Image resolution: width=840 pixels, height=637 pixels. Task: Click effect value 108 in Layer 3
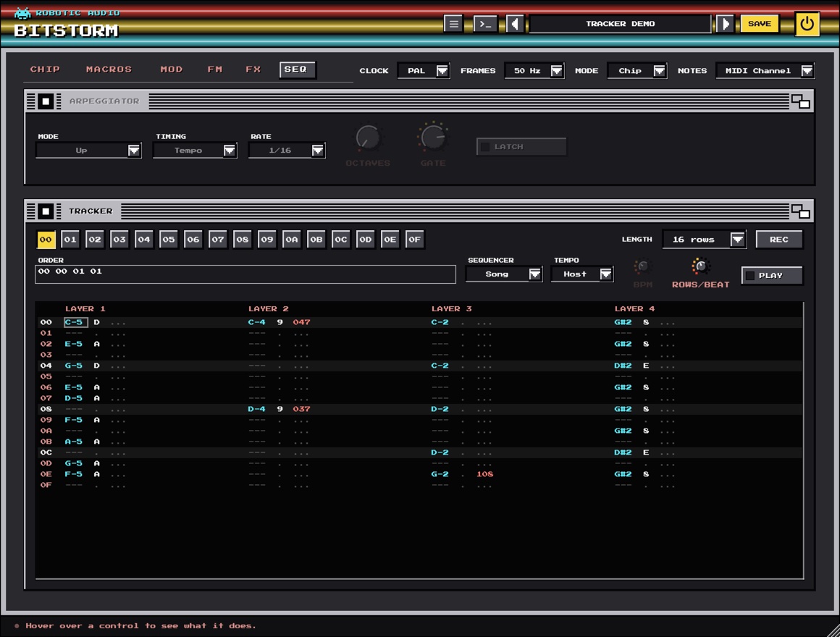pos(485,474)
